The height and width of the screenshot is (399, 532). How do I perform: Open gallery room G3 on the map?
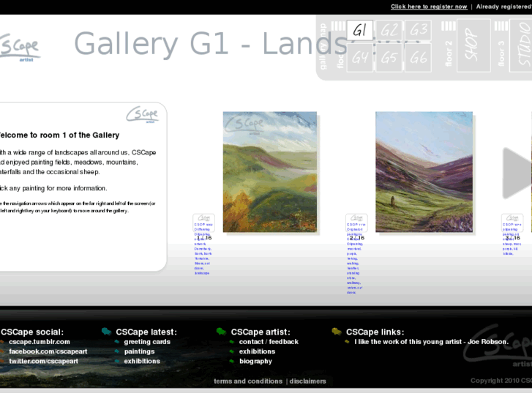(x=418, y=30)
